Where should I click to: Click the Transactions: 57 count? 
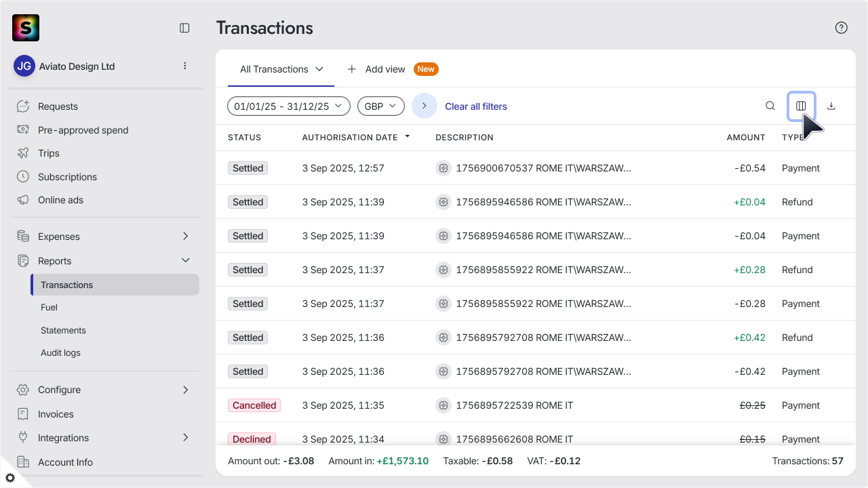coord(808,461)
